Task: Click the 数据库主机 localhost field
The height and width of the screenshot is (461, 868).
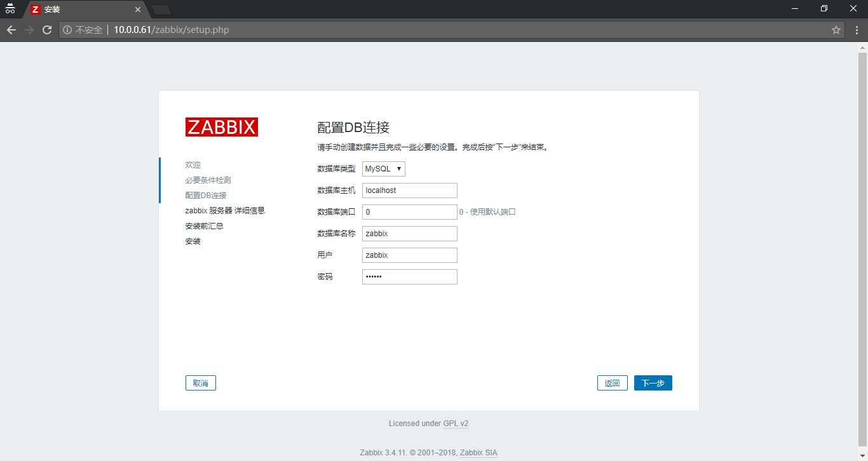Action: 410,190
